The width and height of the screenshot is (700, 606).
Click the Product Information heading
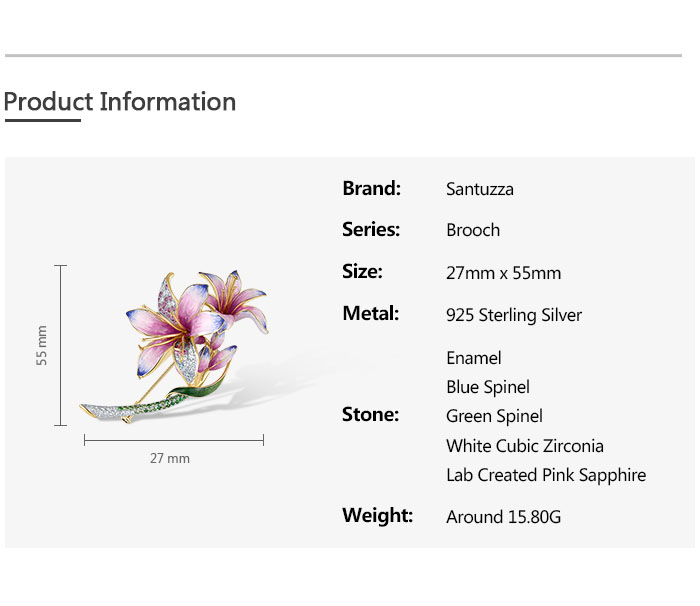(120, 102)
